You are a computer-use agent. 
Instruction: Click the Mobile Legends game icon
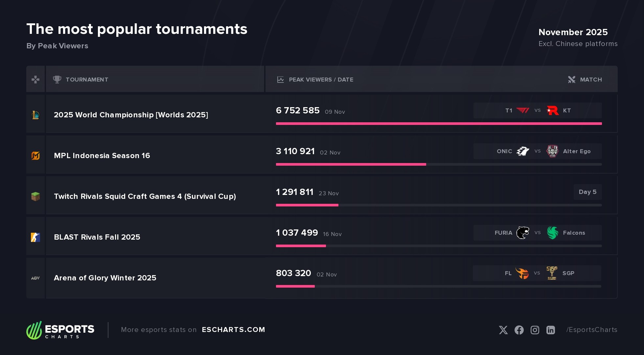point(35,155)
